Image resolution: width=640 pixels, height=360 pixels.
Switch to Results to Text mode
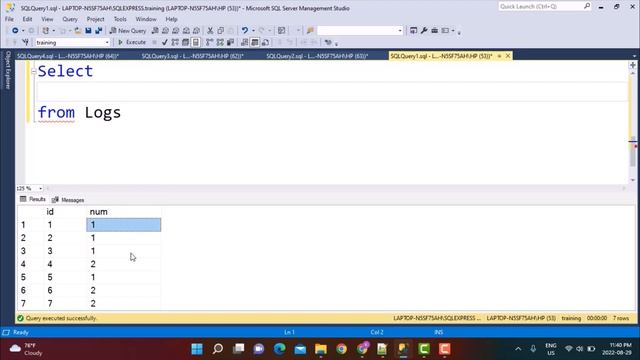click(x=244, y=42)
